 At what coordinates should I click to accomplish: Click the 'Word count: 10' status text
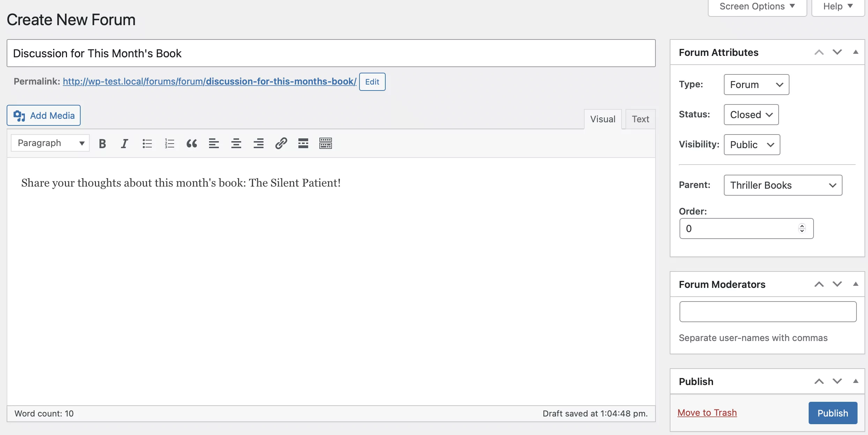tap(44, 414)
